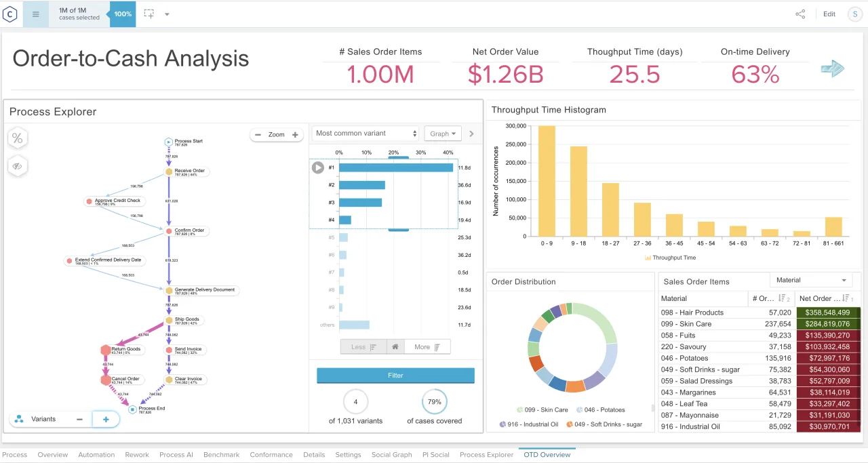Click the hide activities eye icon

pyautogui.click(x=18, y=166)
